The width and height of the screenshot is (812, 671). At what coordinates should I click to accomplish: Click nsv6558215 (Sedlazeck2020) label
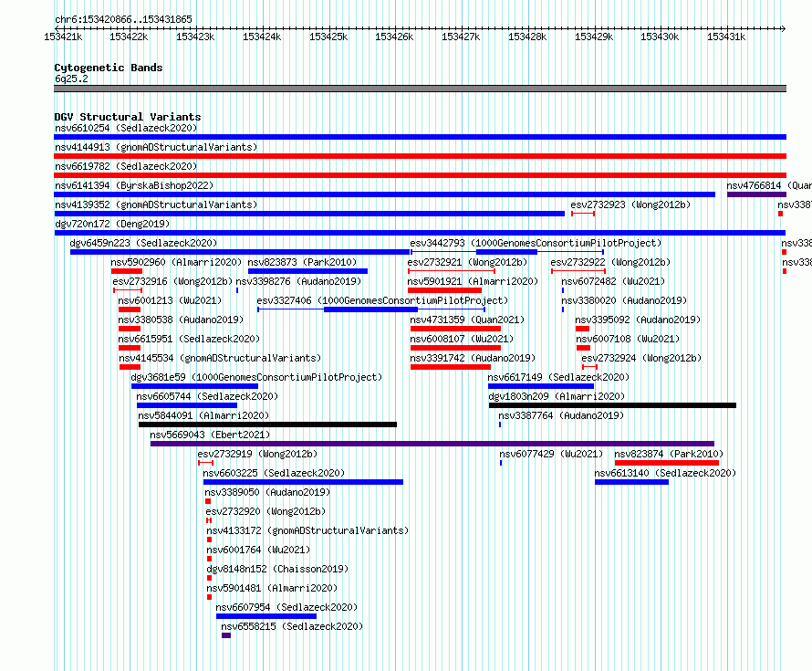(x=292, y=626)
